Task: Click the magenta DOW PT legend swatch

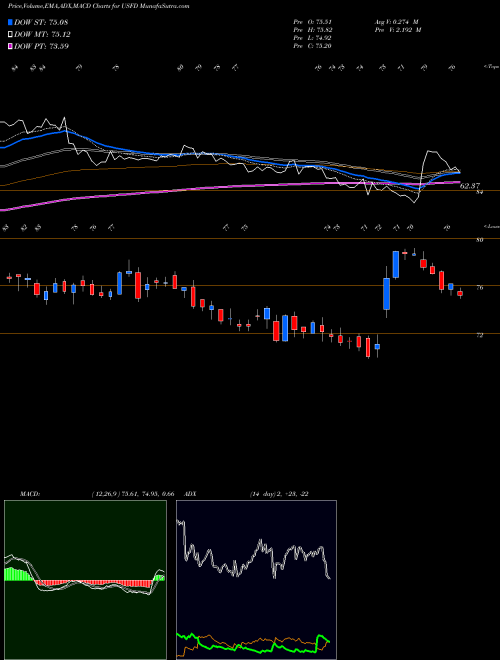Action: click(11, 46)
